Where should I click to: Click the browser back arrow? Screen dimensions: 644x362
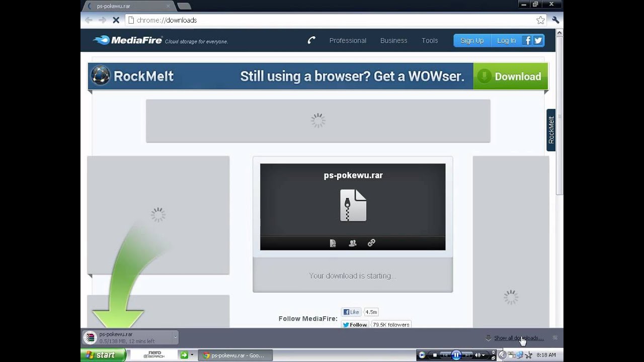(x=89, y=20)
